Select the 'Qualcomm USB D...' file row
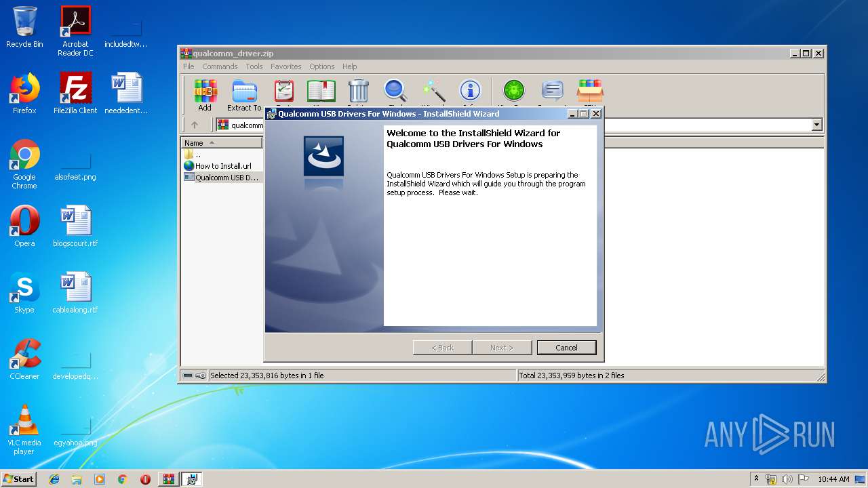Viewport: 868px width, 488px height. [x=222, y=178]
